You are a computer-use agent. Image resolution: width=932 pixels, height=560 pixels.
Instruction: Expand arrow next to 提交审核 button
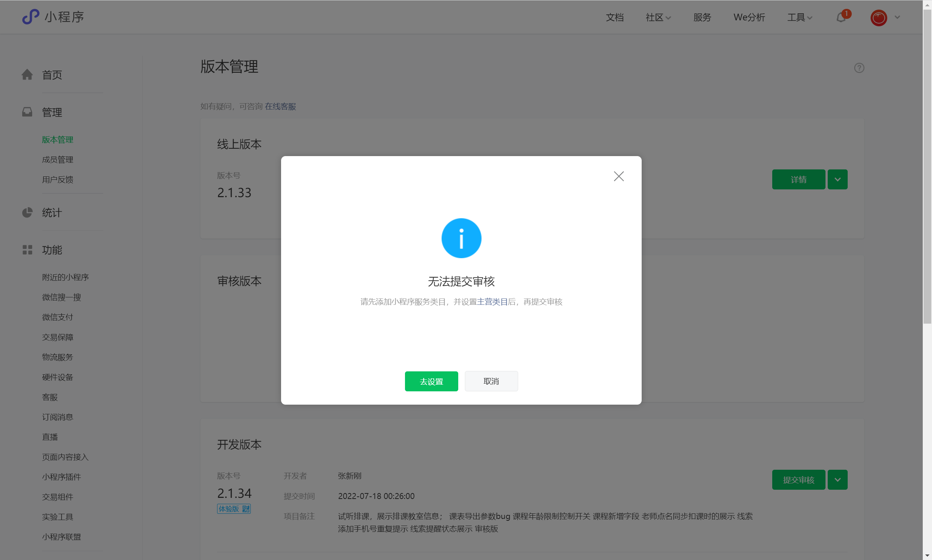point(837,480)
